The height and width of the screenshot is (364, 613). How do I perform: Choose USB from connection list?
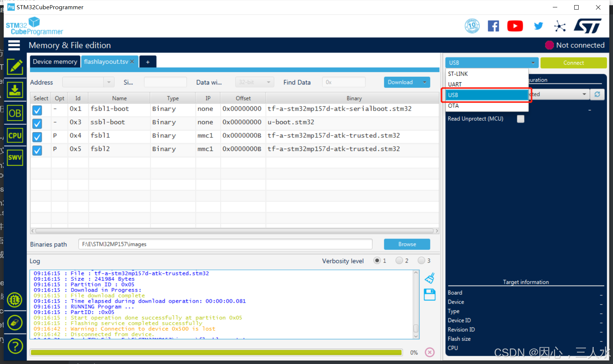tap(487, 95)
